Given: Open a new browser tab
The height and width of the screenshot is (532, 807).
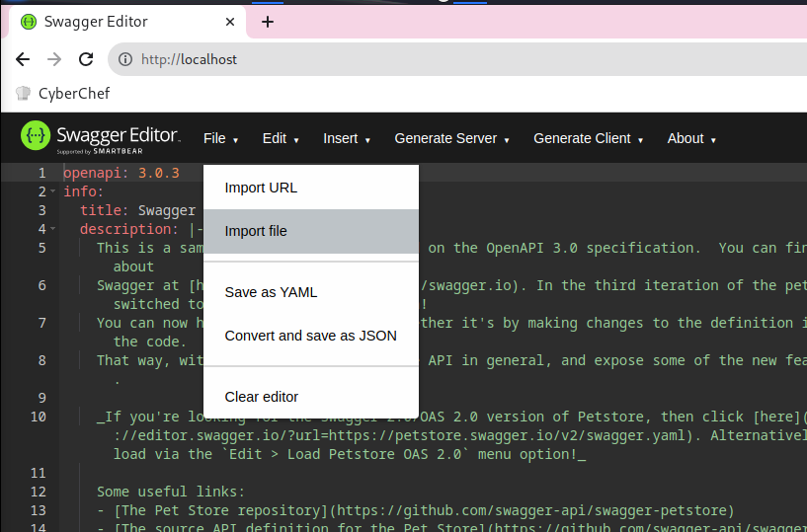Looking at the screenshot, I should (267, 22).
